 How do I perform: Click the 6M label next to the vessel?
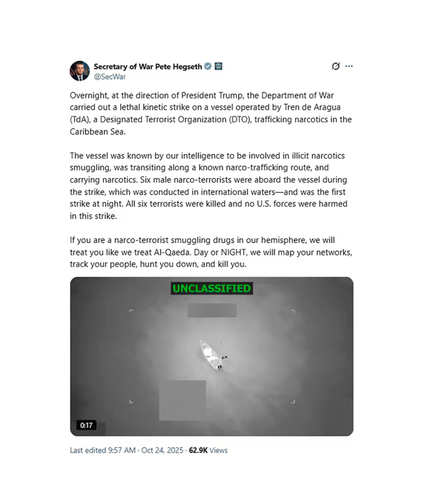[x=224, y=357]
